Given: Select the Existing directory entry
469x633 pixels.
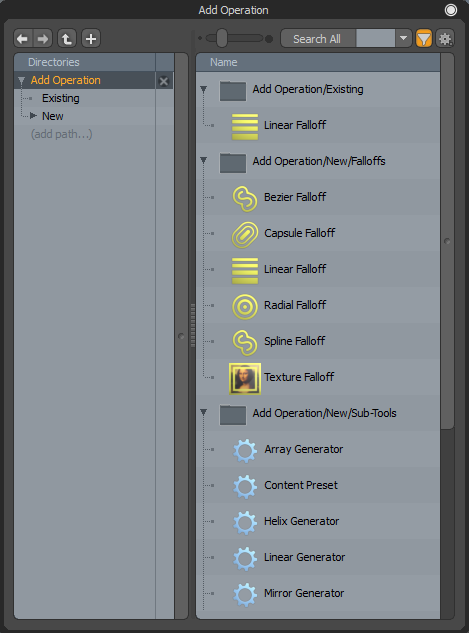Looking at the screenshot, I should [x=61, y=98].
